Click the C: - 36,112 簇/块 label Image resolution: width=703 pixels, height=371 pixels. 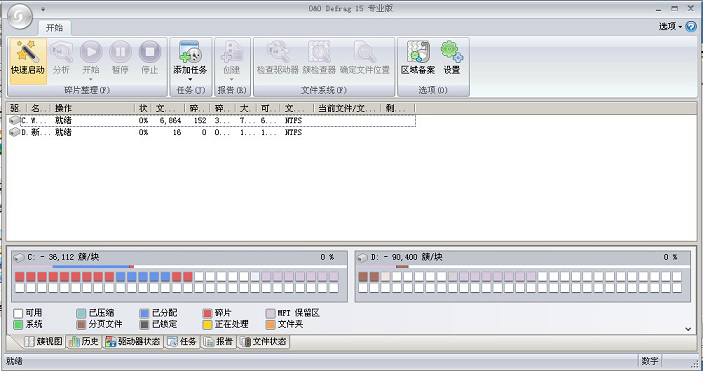click(x=63, y=258)
